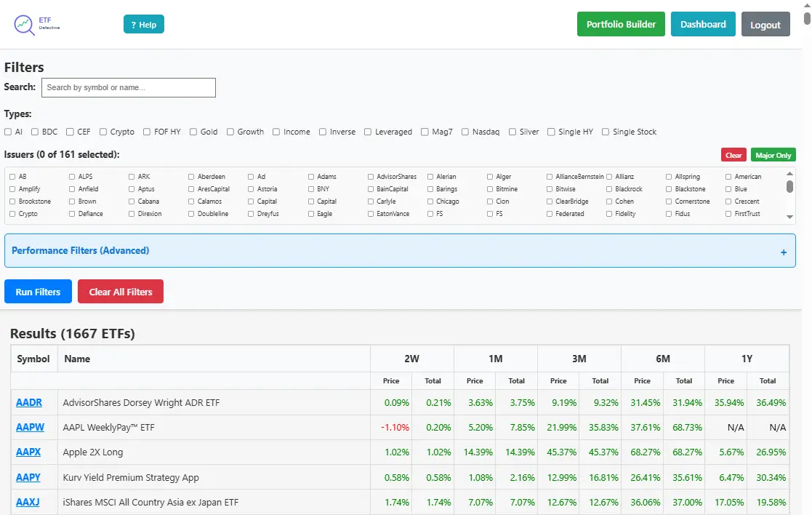The image size is (812, 515).
Task: Select the ARK issuer checkbox
Action: [x=130, y=176]
